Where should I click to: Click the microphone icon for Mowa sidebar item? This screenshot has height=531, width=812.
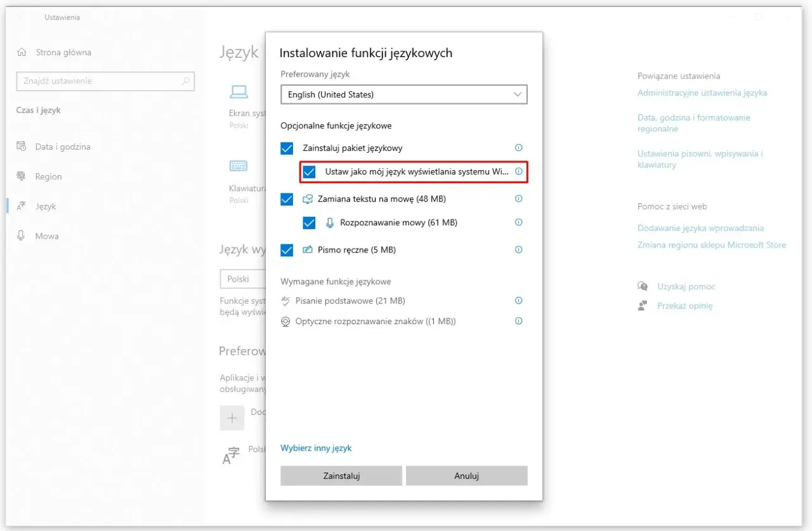22,236
